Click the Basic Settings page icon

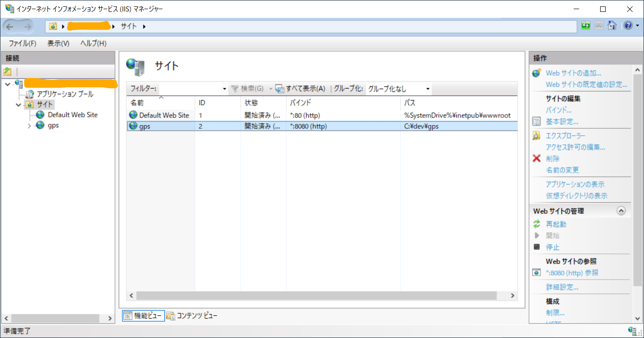point(537,122)
